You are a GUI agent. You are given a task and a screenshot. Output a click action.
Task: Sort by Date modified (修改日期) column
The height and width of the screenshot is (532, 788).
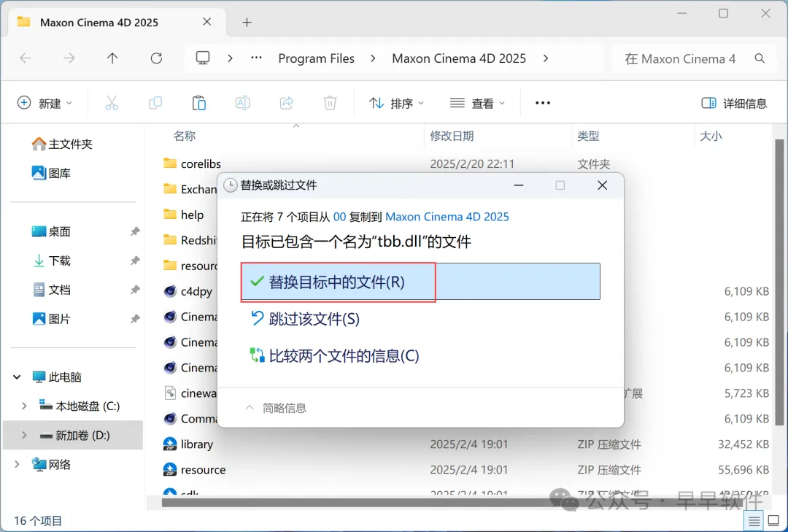(452, 136)
